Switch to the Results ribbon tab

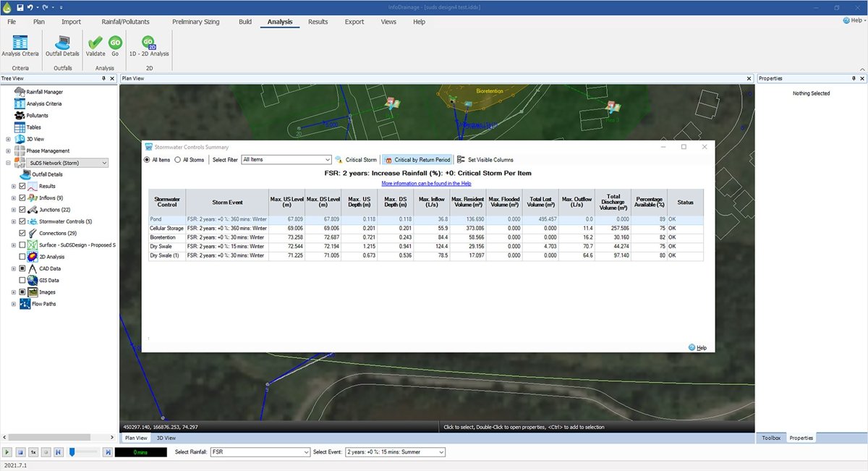318,22
